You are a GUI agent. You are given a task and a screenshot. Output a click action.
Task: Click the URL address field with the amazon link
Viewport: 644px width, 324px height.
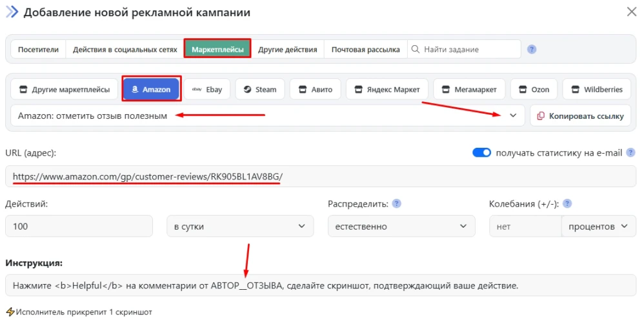pyautogui.click(x=320, y=177)
